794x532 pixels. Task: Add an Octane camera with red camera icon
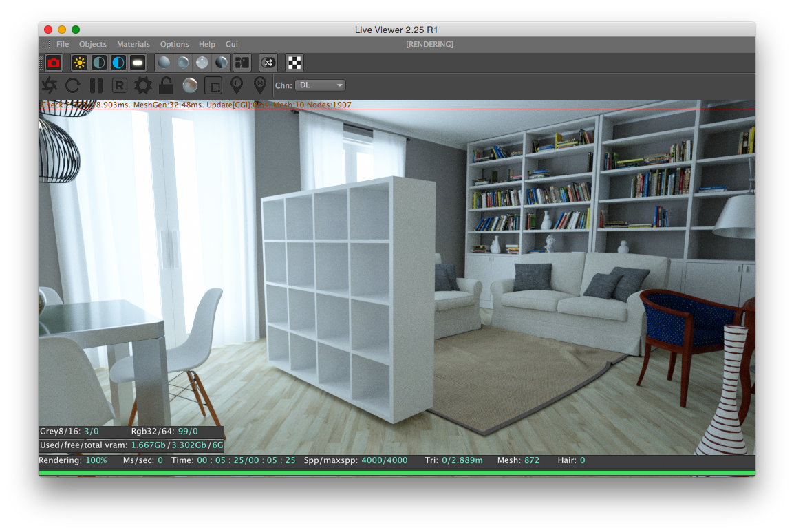pos(54,63)
